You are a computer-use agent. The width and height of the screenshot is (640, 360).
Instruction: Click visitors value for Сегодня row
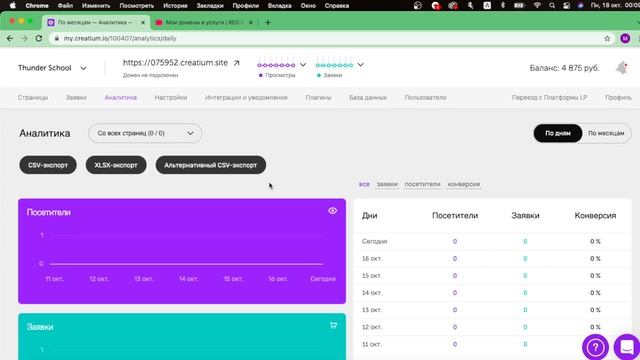pos(455,241)
